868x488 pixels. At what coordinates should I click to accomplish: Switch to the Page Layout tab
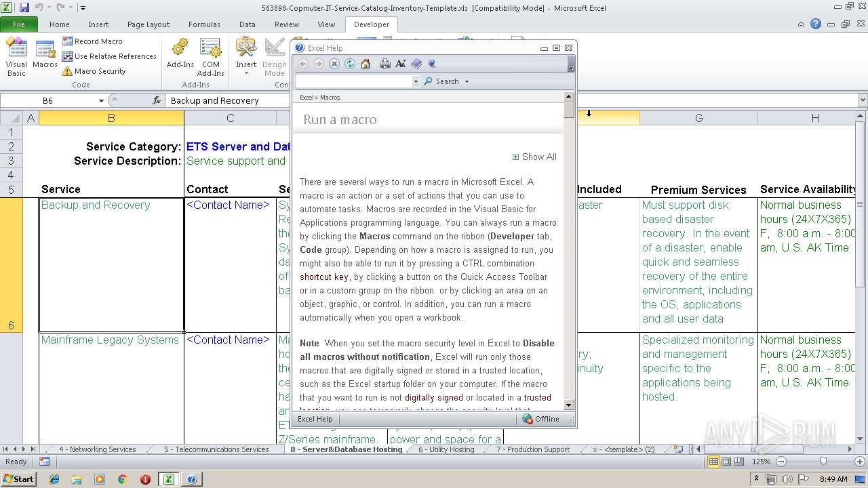pos(149,24)
